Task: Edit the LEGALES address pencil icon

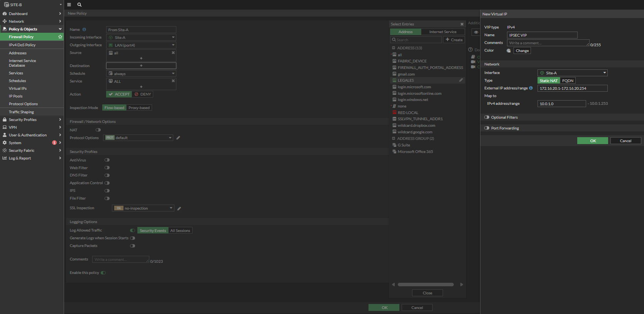Action: [461, 80]
